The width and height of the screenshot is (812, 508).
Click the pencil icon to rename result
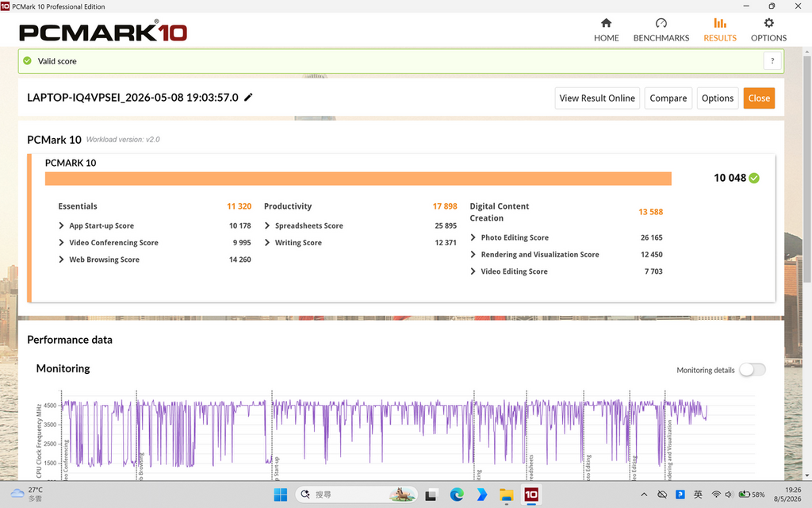pyautogui.click(x=248, y=98)
